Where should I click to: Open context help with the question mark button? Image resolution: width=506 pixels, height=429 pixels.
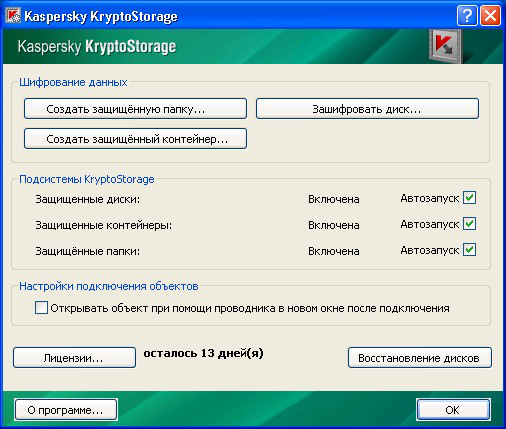[467, 15]
